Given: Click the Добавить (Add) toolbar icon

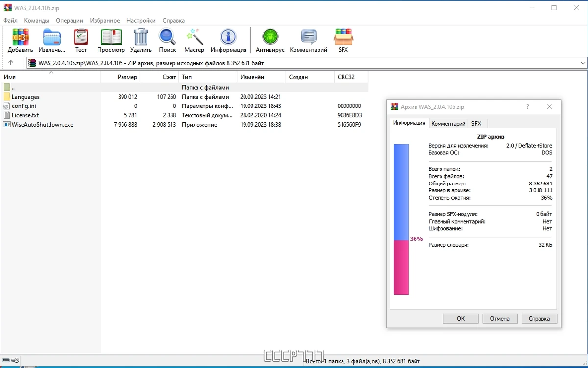Looking at the screenshot, I should pos(21,37).
